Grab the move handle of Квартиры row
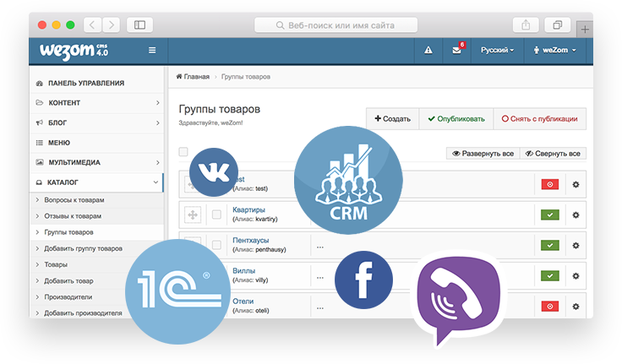 point(193,215)
